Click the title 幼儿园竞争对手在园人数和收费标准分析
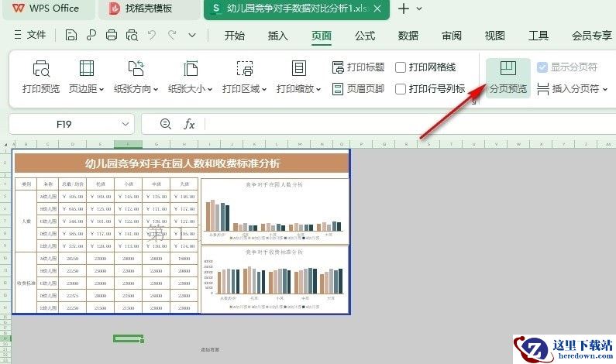The height and width of the screenshot is (364, 616). pyautogui.click(x=182, y=163)
